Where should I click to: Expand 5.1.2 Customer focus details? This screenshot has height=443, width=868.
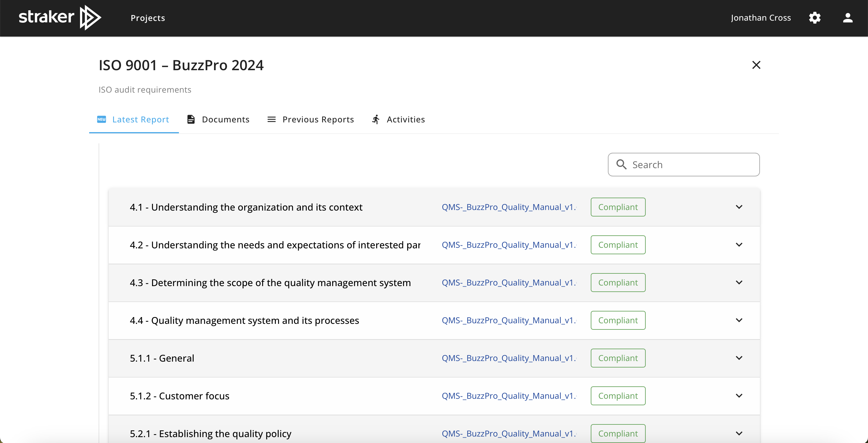(739, 396)
